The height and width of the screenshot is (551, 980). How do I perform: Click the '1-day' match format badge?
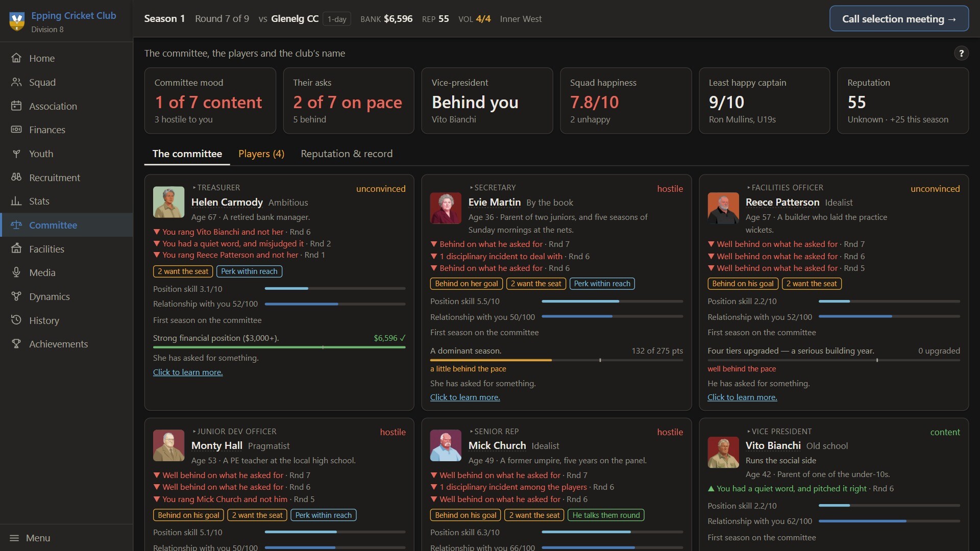coord(337,19)
